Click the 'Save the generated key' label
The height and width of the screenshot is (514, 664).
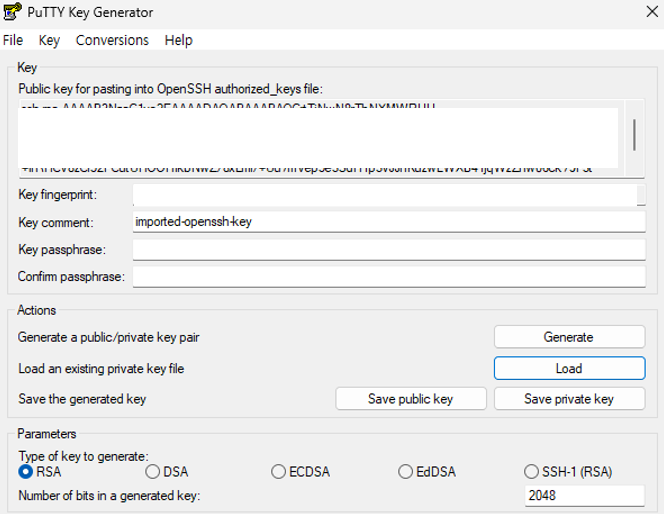(x=82, y=399)
